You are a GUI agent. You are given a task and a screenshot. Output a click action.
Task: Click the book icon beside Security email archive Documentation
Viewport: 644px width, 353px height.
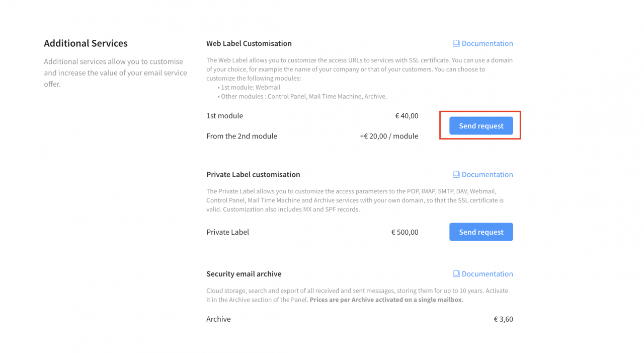coord(456,274)
